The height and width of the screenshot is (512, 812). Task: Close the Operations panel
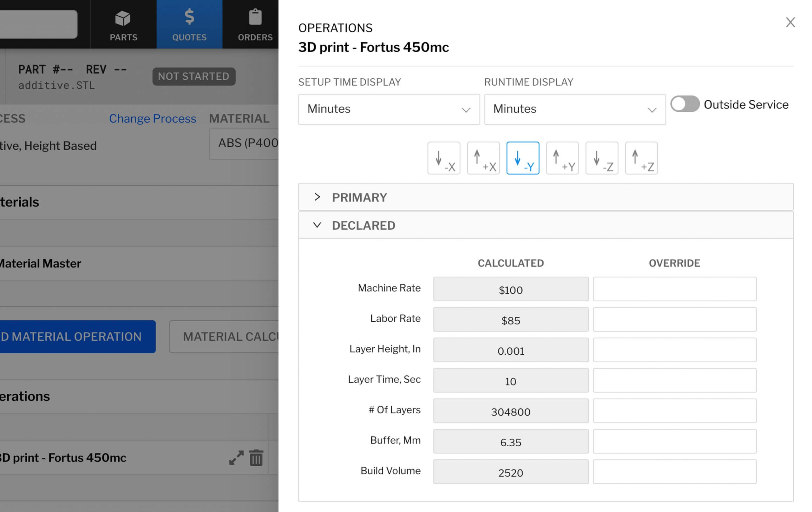click(x=790, y=22)
